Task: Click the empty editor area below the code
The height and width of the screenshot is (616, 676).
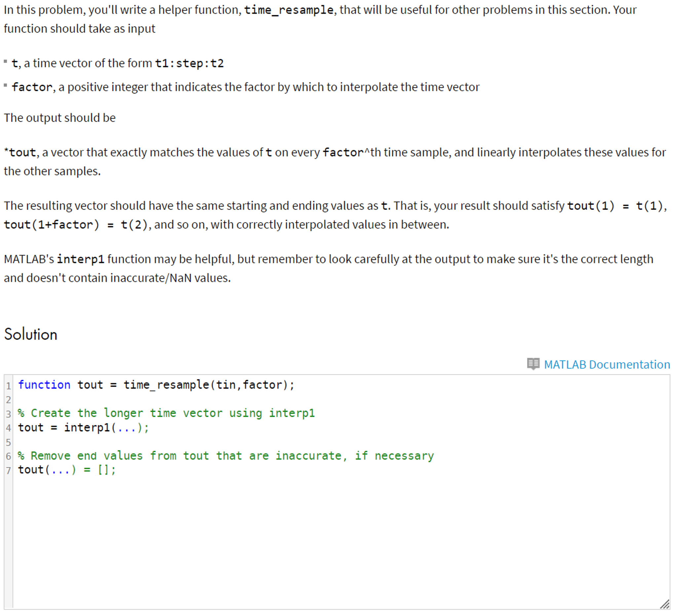Action: (302, 537)
